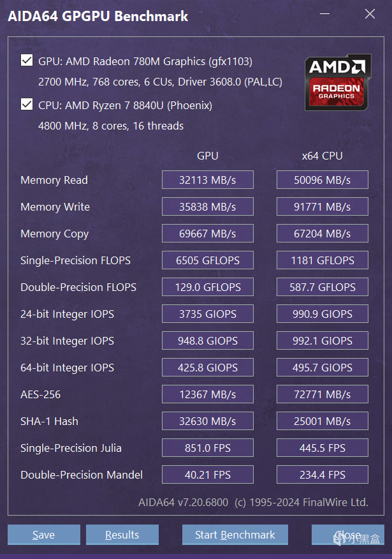Click GPU Single-Precision FLOPS value box
The height and width of the screenshot is (559, 392).
point(207,260)
